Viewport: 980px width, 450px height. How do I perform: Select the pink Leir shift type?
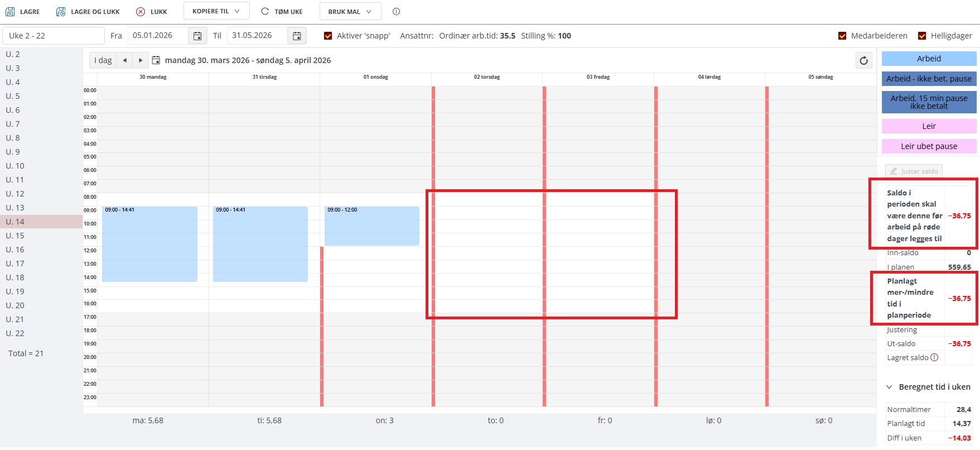(929, 126)
